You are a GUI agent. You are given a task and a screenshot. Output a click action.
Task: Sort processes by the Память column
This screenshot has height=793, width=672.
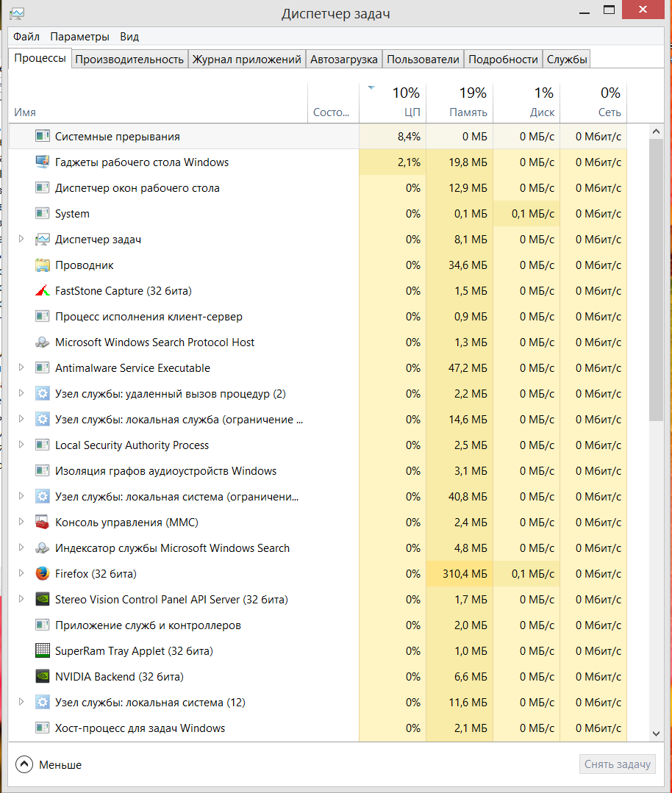point(459,103)
